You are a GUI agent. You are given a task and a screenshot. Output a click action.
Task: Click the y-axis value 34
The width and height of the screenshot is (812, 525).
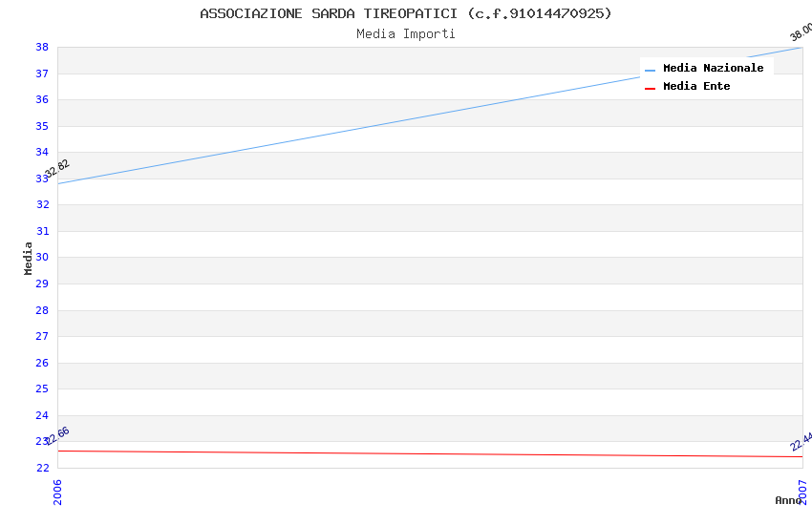tap(42, 152)
